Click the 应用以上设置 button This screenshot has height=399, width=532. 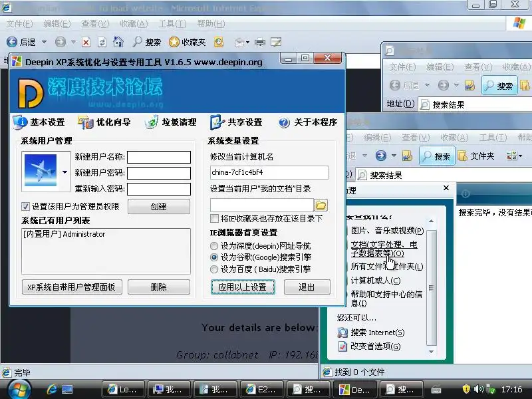[243, 287]
